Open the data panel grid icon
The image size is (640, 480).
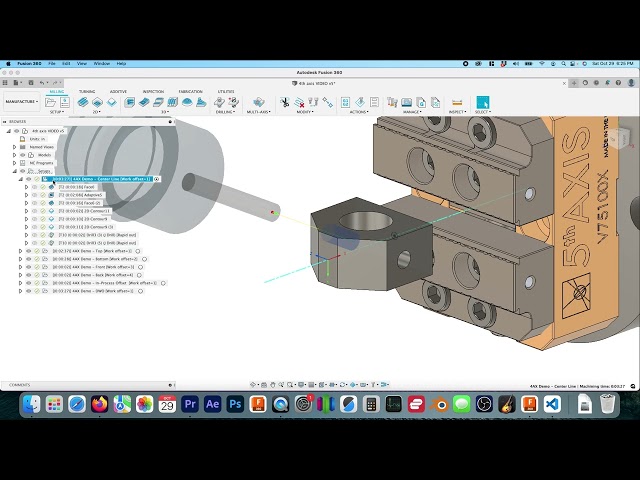[x=5, y=83]
